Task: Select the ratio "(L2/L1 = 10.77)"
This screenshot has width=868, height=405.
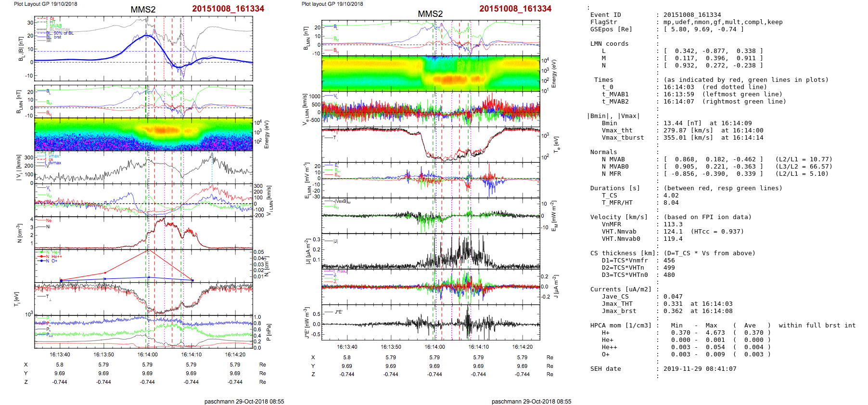Action: [x=804, y=159]
